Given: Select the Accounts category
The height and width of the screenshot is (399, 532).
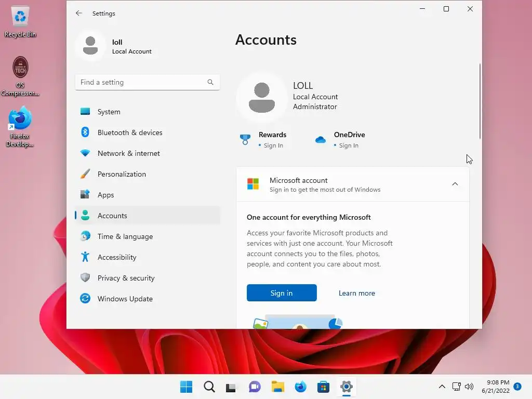Looking at the screenshot, I should [147, 216].
